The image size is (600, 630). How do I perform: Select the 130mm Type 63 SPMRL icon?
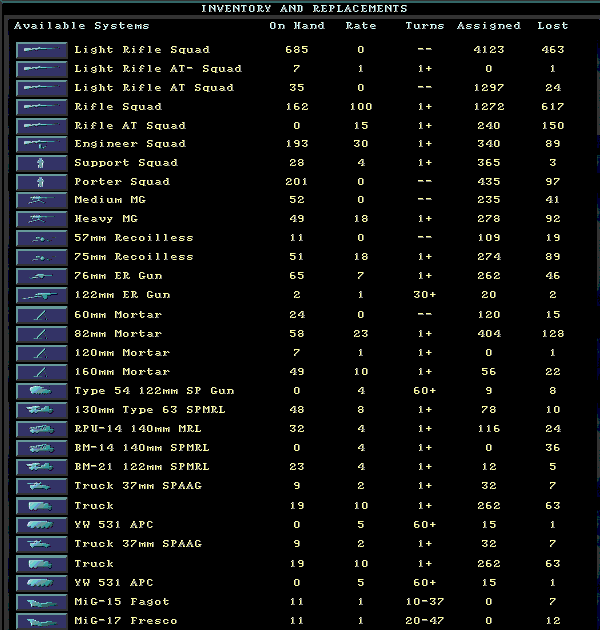pyautogui.click(x=42, y=410)
